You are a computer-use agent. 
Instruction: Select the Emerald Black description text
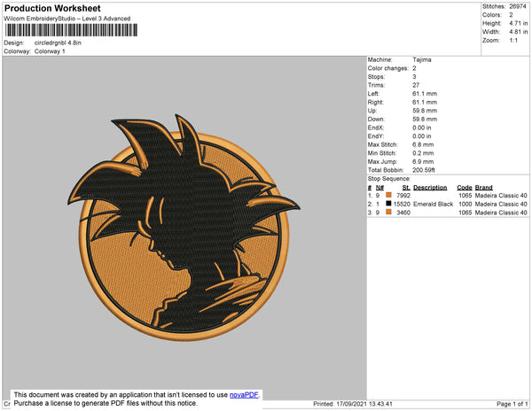(433, 204)
